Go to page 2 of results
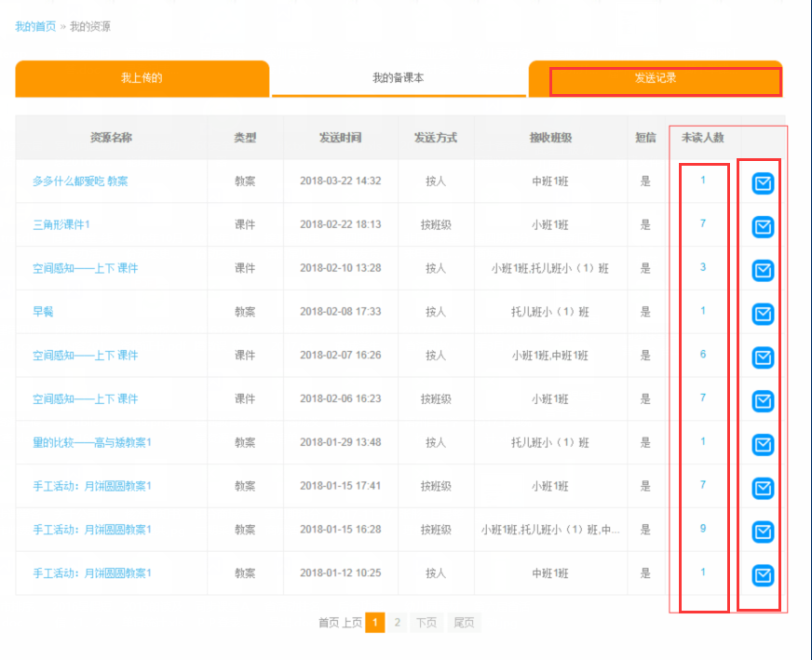This screenshot has width=812, height=660. pos(398,623)
